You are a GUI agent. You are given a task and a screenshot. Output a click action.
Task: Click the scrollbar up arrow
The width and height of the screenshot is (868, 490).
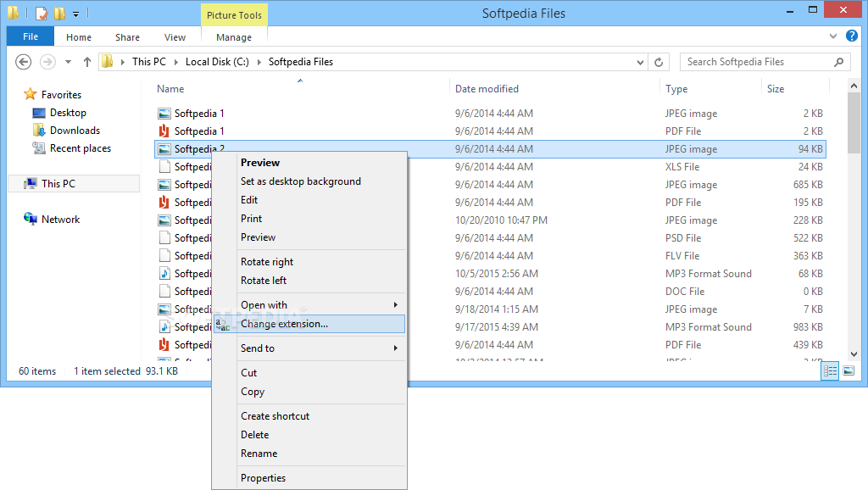click(x=854, y=86)
